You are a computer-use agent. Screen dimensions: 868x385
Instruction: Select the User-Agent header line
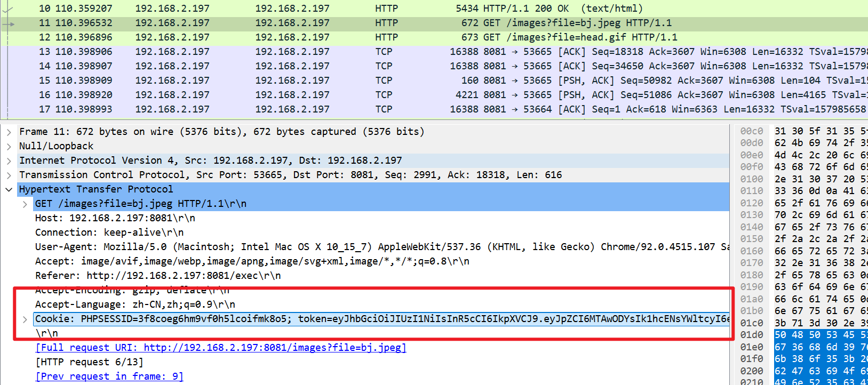pos(382,247)
